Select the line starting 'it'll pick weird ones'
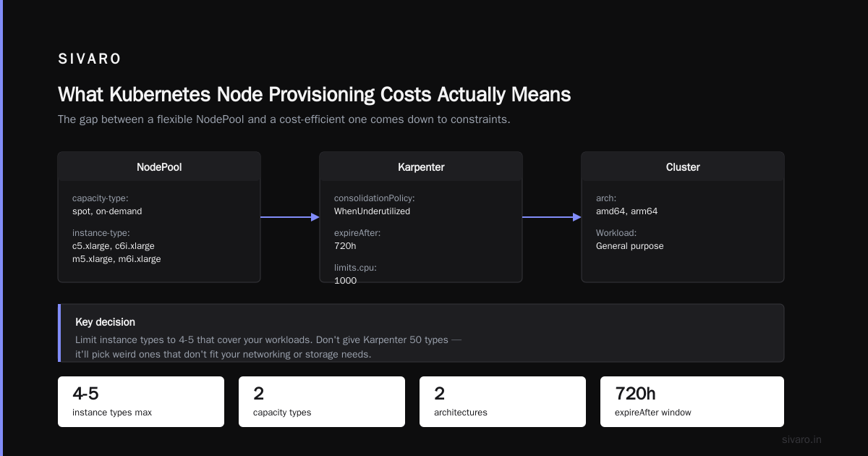 point(223,355)
